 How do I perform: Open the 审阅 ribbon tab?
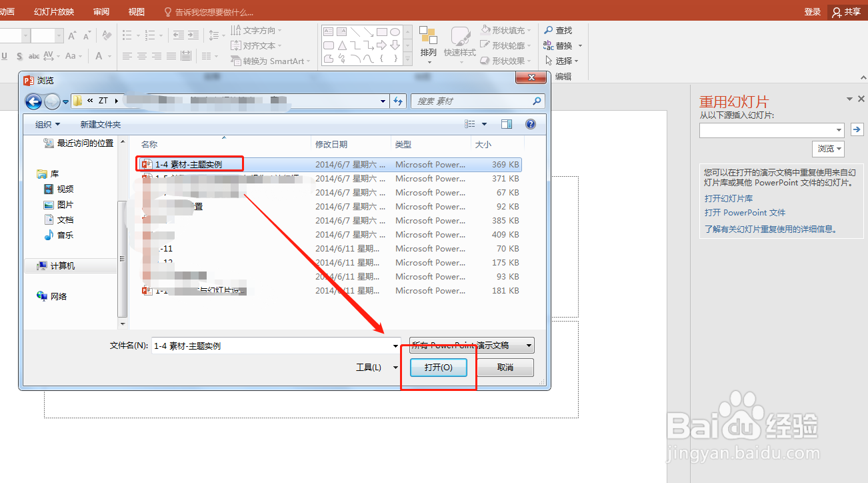point(101,12)
